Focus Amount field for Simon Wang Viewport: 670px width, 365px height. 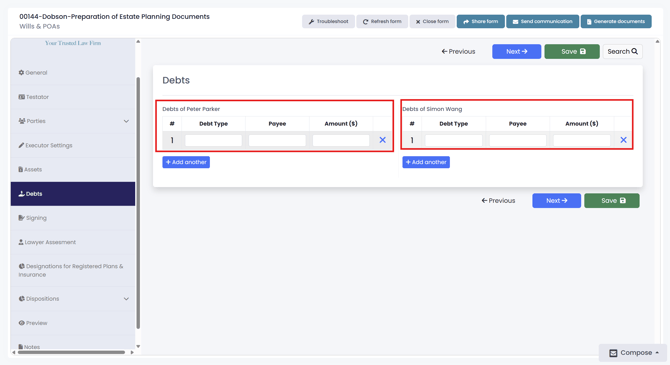click(582, 140)
